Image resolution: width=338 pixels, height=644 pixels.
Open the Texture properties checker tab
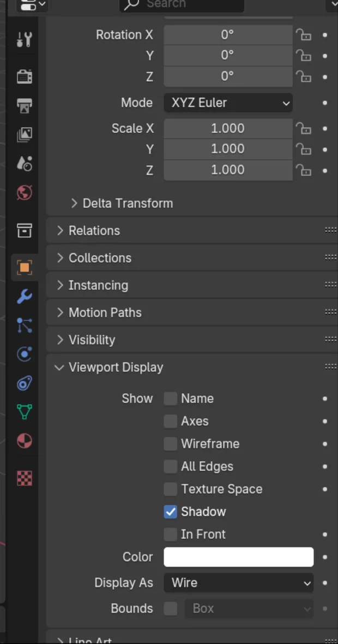[x=24, y=478]
